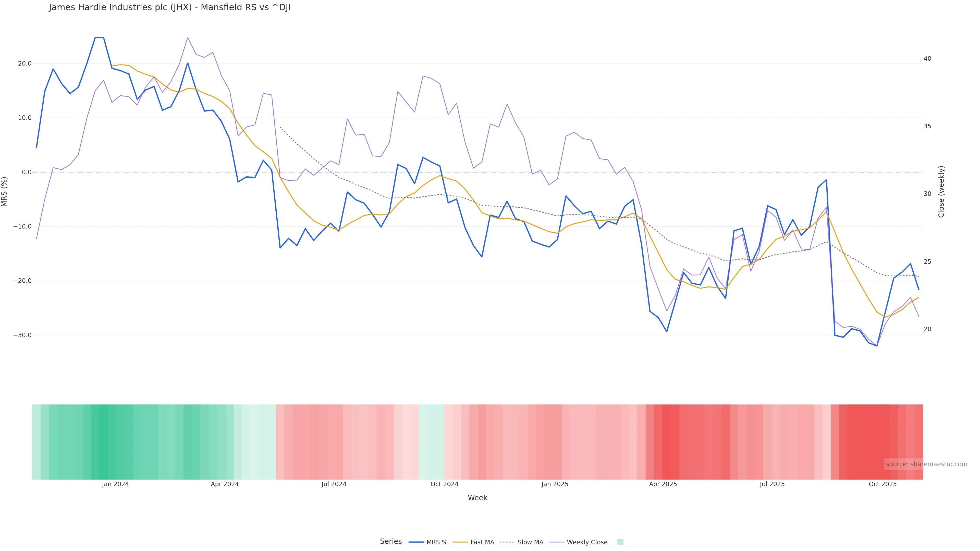Screen dimensions: 980x551
Task: Click the James Hardie chart title
Action: (x=170, y=8)
